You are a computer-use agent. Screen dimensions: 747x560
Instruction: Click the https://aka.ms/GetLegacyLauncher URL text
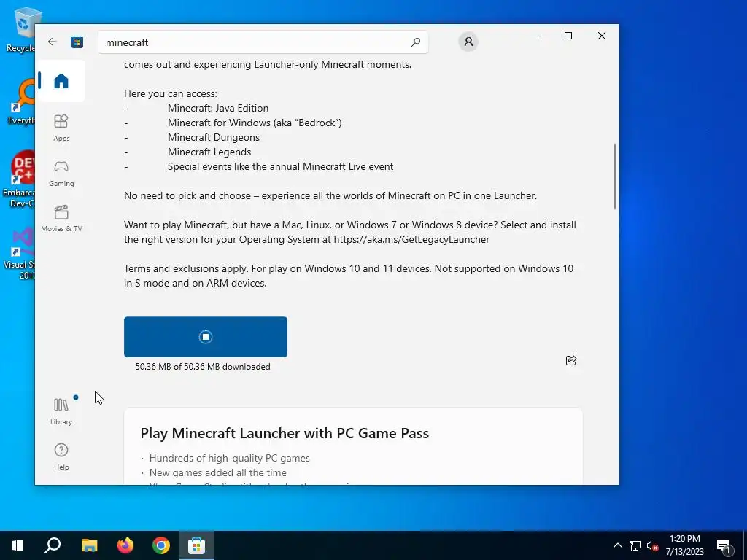click(x=411, y=239)
